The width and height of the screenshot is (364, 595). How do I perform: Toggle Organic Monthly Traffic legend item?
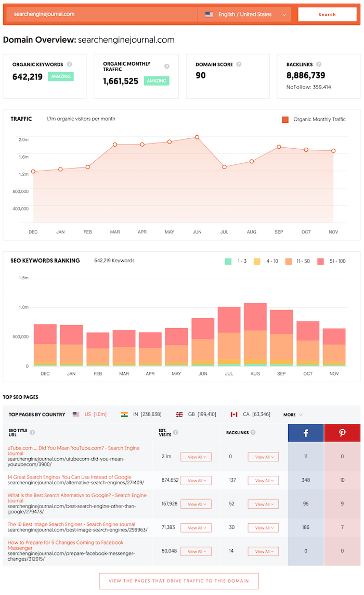coord(314,120)
